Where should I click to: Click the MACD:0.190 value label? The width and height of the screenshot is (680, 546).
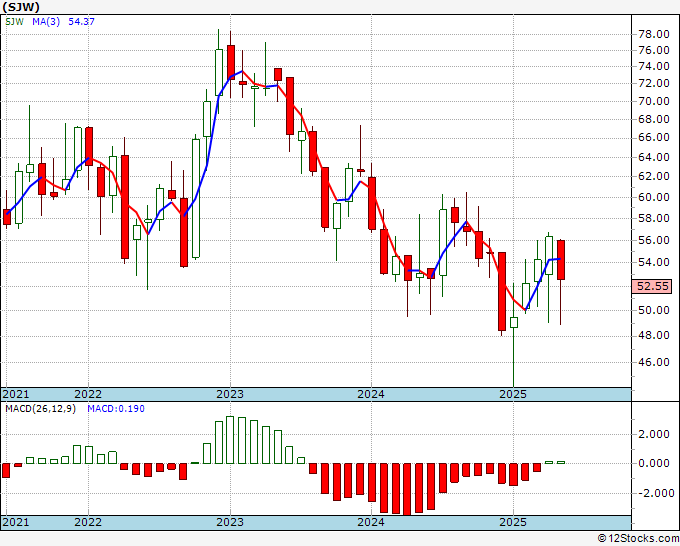tap(116, 409)
